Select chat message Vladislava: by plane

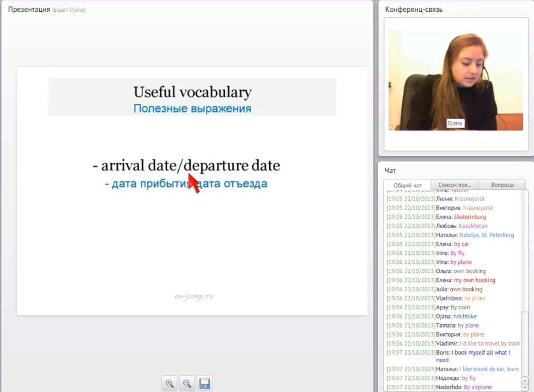click(436, 299)
